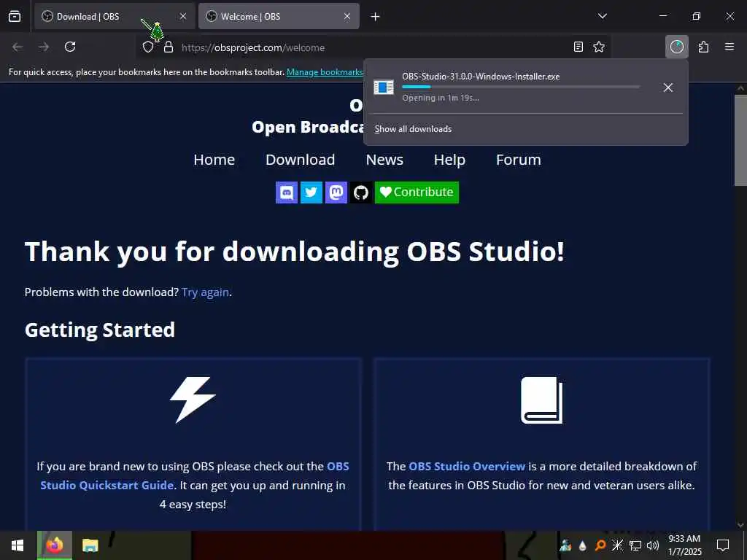Click the book overview icon
This screenshot has width=747, height=560.
point(542,400)
